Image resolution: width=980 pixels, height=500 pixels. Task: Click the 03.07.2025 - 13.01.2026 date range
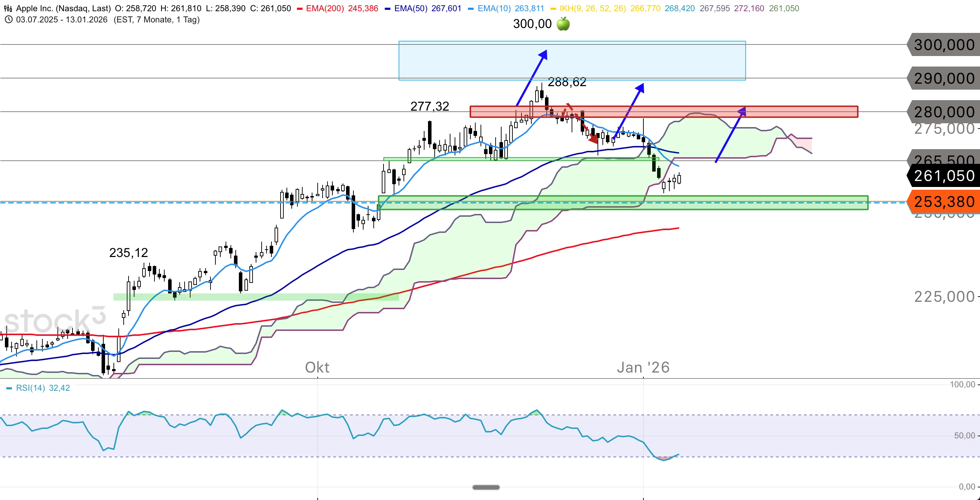[x=62, y=19]
